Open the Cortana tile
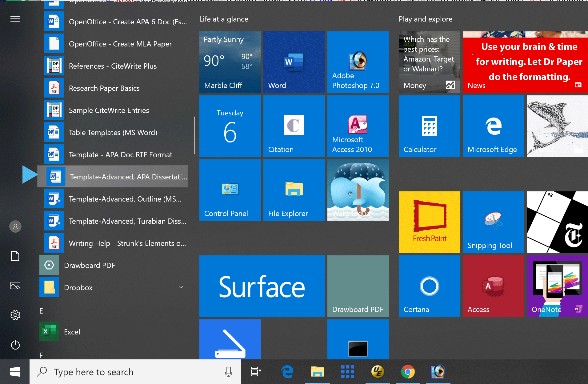588x384 pixels. [x=429, y=286]
